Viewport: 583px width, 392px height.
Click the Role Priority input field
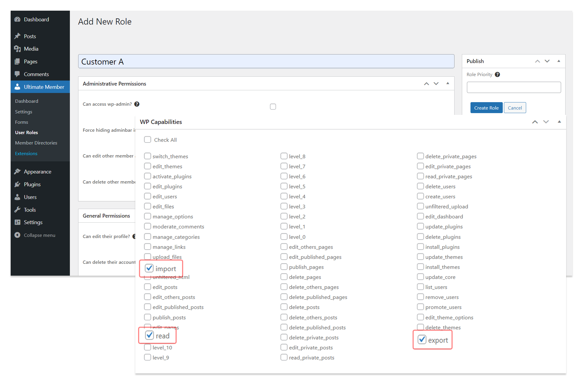pyautogui.click(x=513, y=87)
